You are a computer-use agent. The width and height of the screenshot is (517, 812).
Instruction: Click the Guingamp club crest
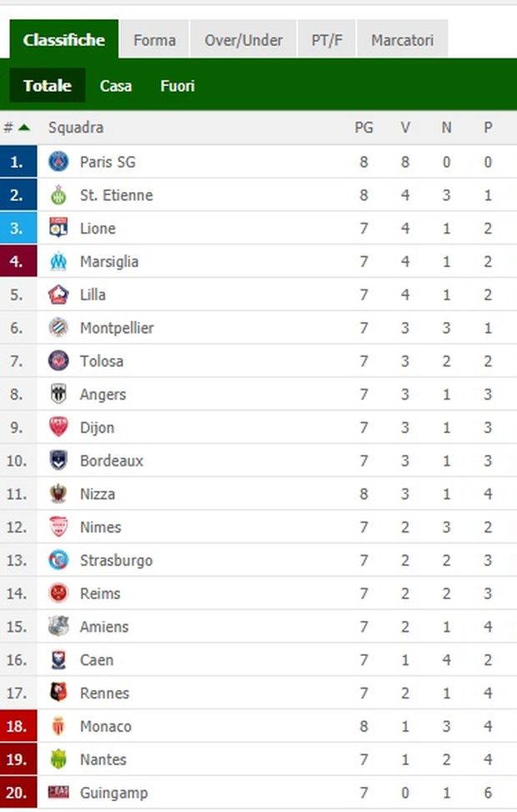58,793
